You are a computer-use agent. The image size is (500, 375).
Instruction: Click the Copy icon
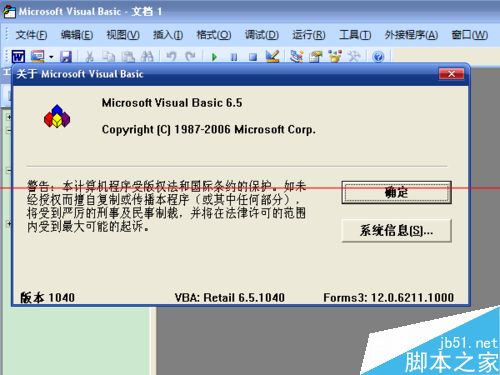pyautogui.click(x=109, y=57)
